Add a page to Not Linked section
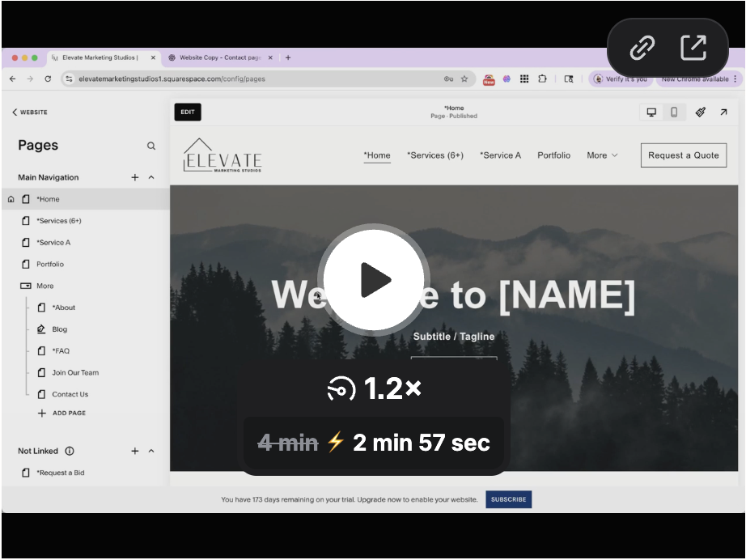This screenshot has height=560, width=746. [x=134, y=451]
